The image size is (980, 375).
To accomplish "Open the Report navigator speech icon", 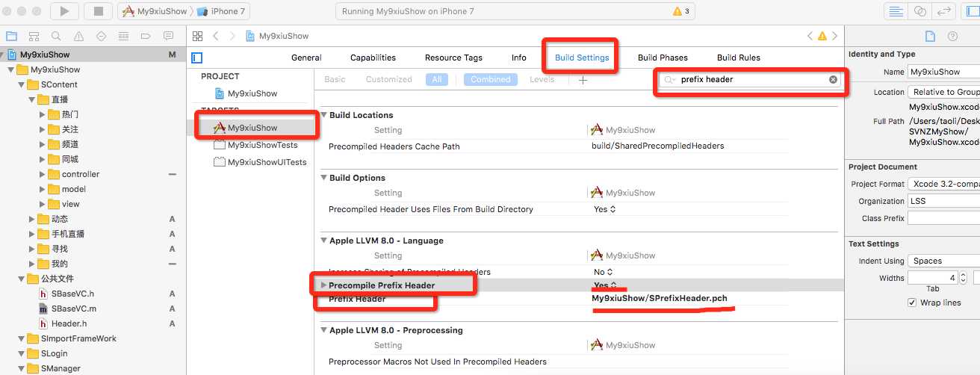I will click(x=168, y=36).
